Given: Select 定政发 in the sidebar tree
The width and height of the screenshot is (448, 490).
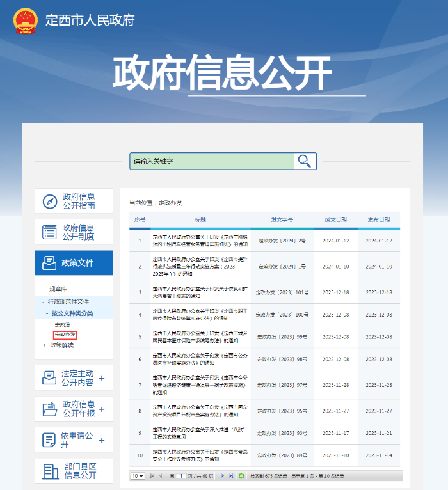Looking at the screenshot, I should 63,325.
